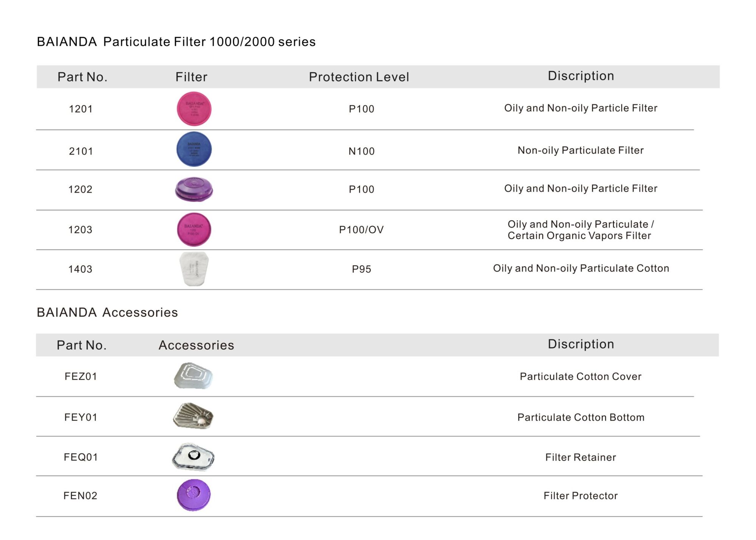The width and height of the screenshot is (756, 540).
Task: Click the white 1403 P95 cotton image
Action: click(194, 269)
